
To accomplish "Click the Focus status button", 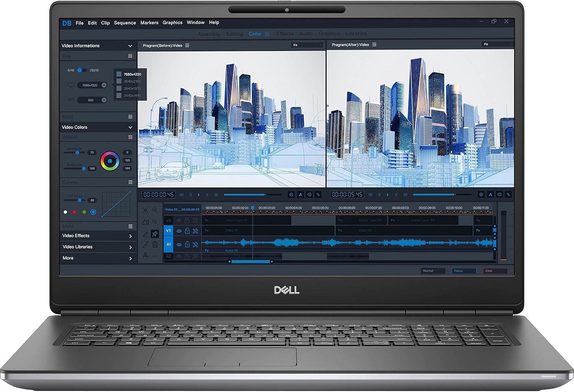I will (x=464, y=271).
